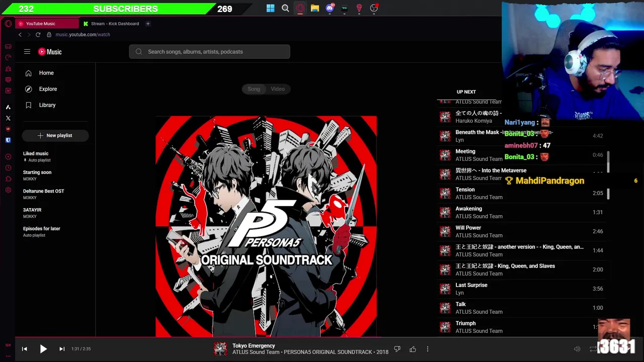644x362 pixels.
Task: Click the current song thumbnail in player bar
Action: [220, 349]
